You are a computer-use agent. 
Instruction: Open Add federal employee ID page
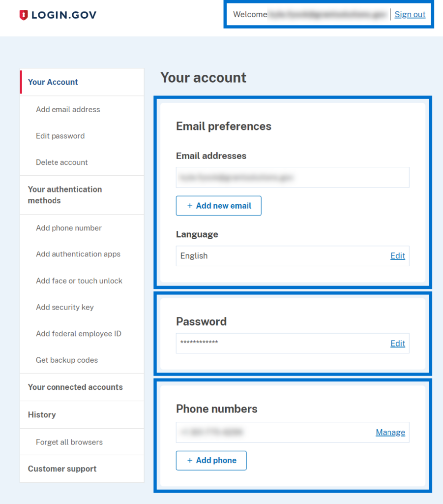click(78, 333)
